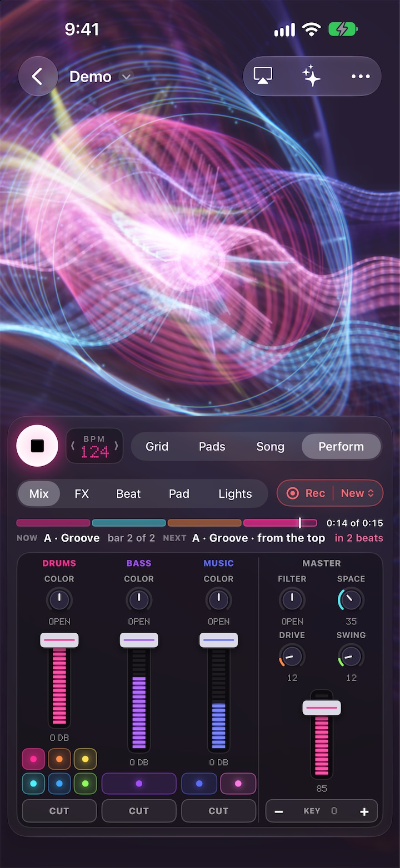Increase BPM with the right arrow

tap(116, 446)
